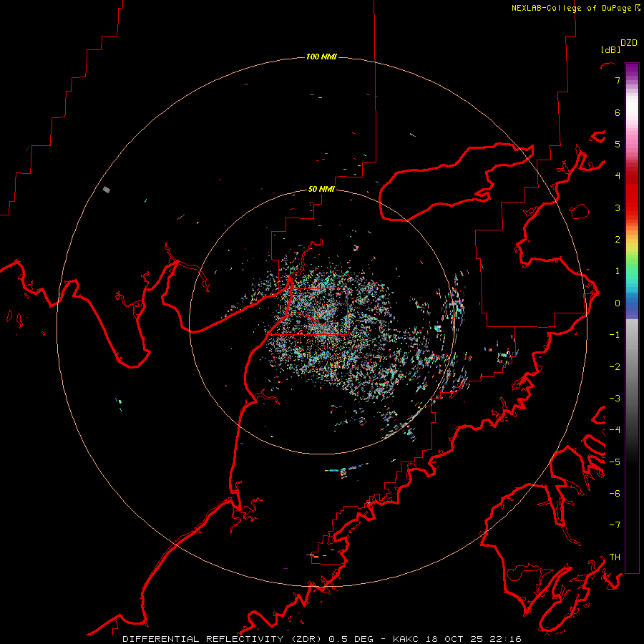The width and height of the screenshot is (644, 644).
Task: Click the 4 dB value on the color scale
Action: 618,176
